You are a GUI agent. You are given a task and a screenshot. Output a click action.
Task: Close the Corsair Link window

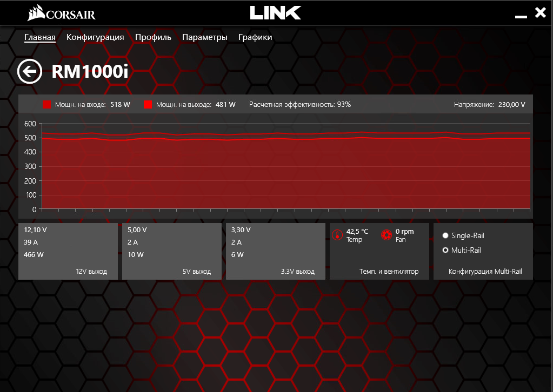click(x=540, y=13)
